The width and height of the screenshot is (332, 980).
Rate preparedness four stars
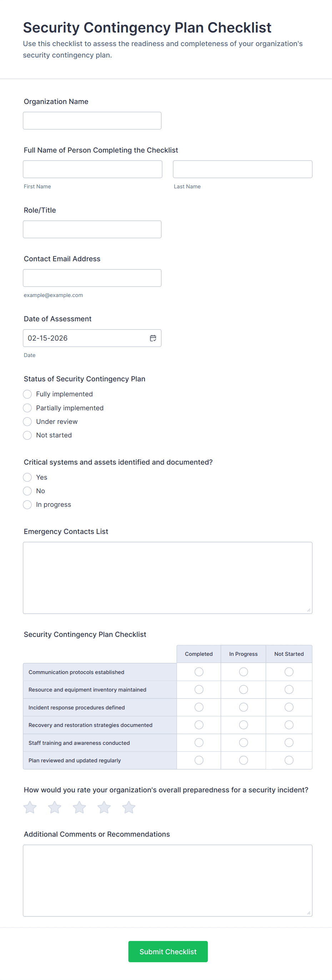(104, 807)
